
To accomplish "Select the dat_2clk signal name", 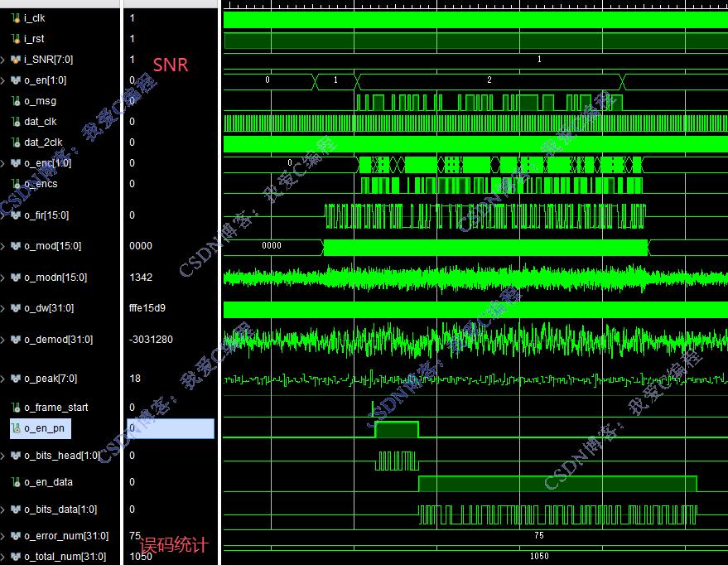I will (43, 142).
